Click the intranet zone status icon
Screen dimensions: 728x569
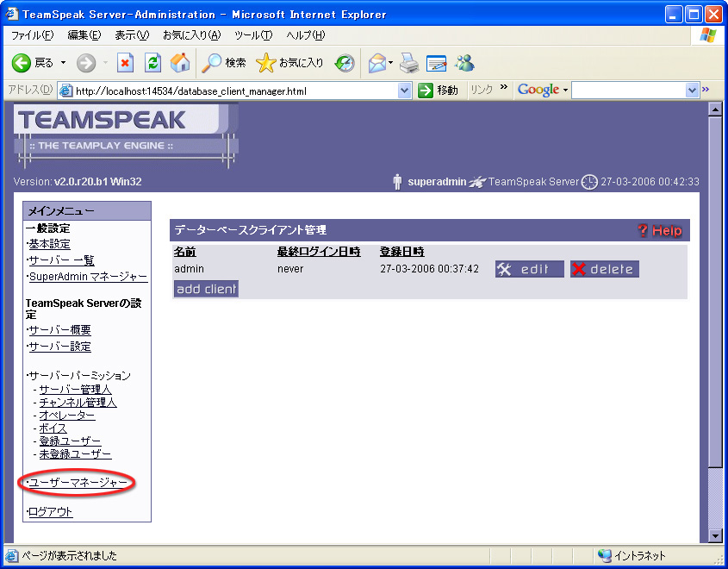click(605, 555)
